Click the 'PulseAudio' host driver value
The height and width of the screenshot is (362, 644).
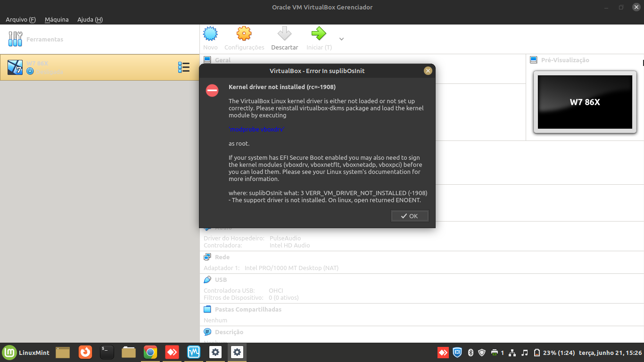pos(285,238)
